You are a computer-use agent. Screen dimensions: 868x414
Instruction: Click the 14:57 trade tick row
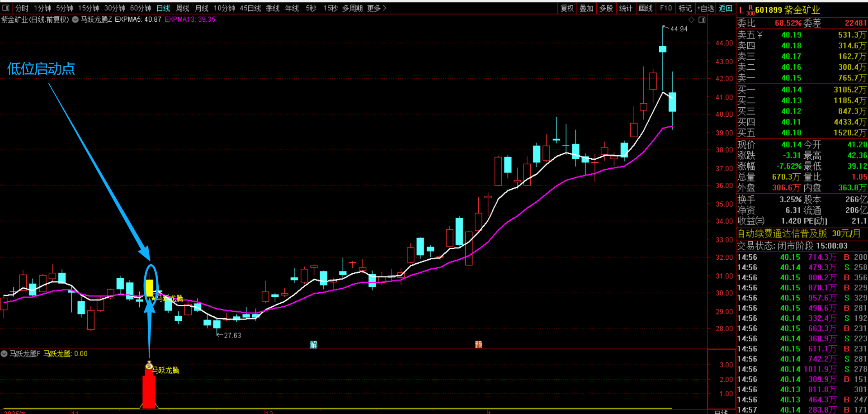click(x=802, y=409)
